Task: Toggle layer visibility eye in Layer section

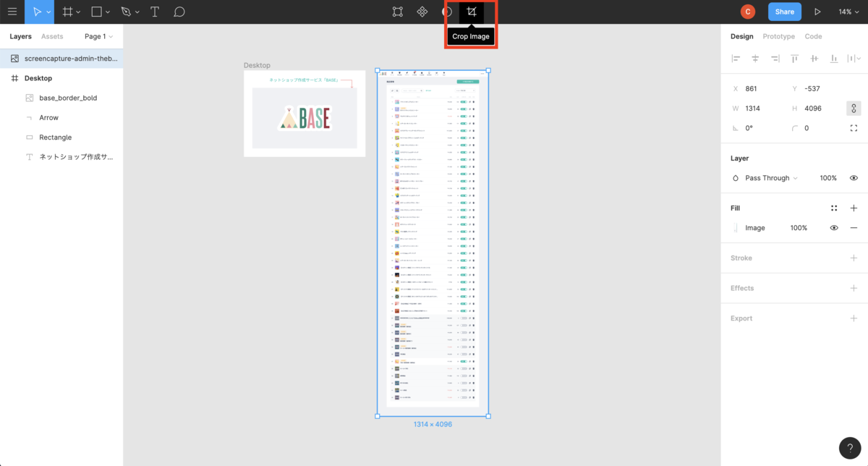Action: point(854,178)
